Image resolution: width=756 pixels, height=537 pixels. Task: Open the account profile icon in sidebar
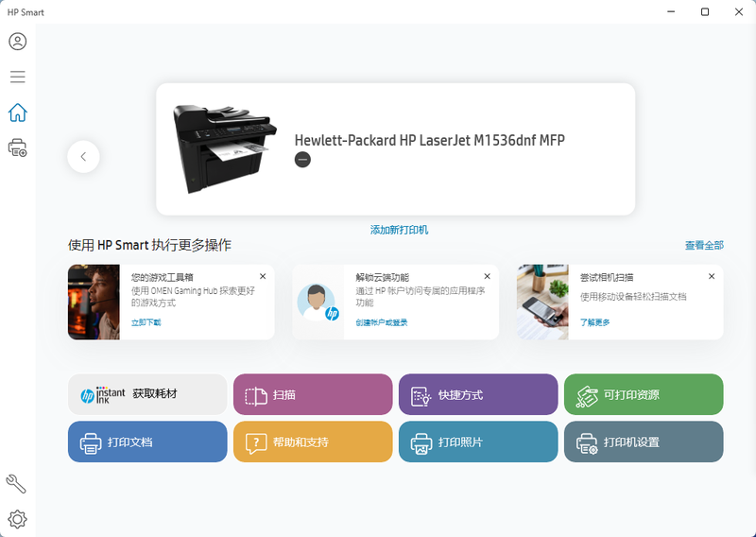(17, 42)
